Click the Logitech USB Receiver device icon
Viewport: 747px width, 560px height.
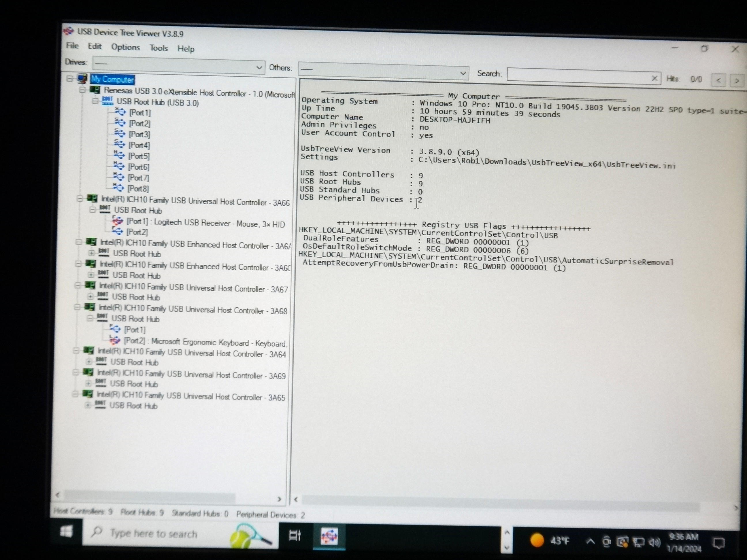click(x=118, y=221)
